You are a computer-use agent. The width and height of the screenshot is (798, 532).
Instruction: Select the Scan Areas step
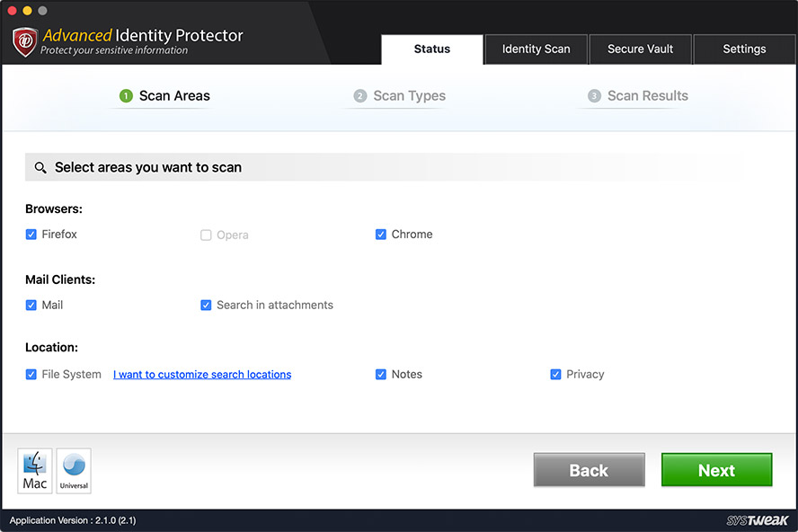pos(164,96)
